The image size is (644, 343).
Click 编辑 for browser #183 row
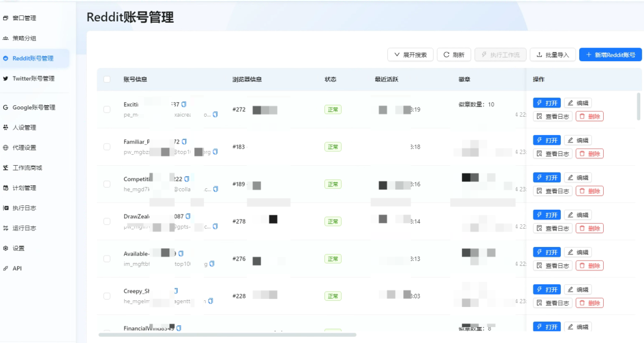(x=578, y=140)
